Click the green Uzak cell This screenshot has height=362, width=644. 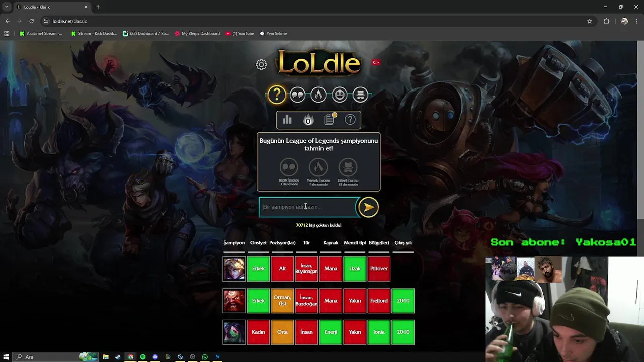[x=355, y=269]
